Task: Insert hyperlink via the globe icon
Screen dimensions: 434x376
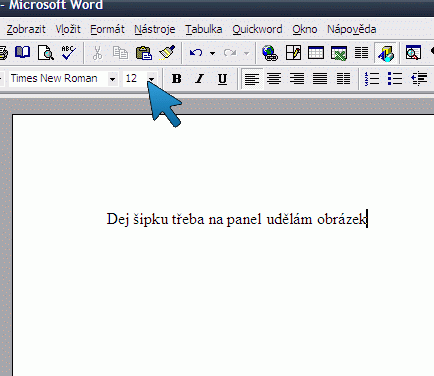Action: pos(270,53)
